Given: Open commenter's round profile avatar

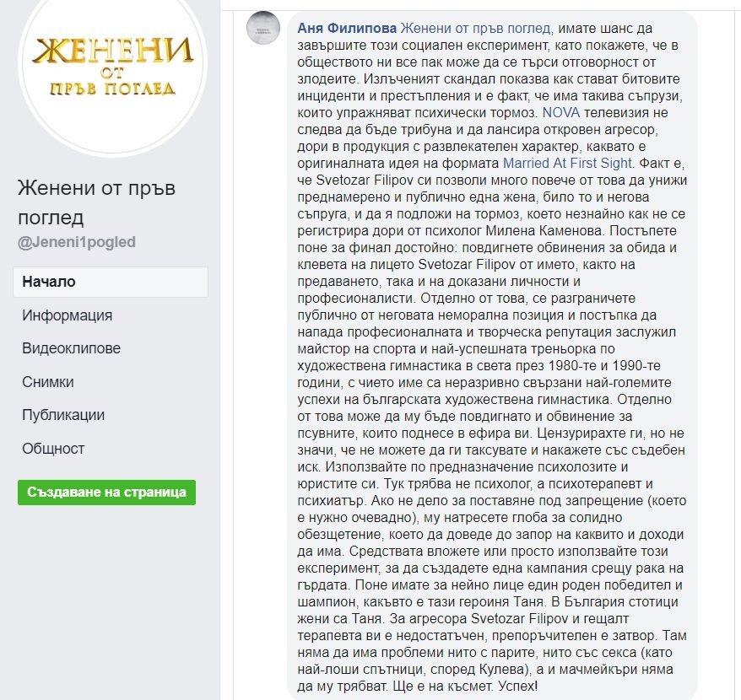Looking at the screenshot, I should tap(262, 30).
